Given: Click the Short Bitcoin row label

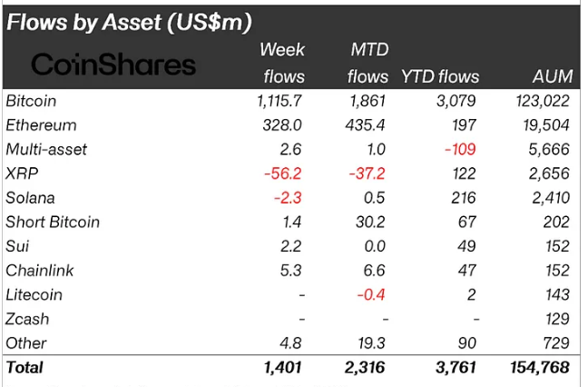Looking at the screenshot, I should (53, 222).
